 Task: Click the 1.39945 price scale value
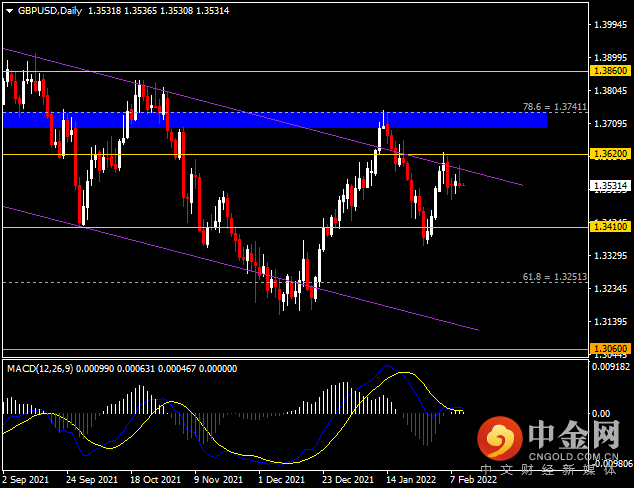610,25
